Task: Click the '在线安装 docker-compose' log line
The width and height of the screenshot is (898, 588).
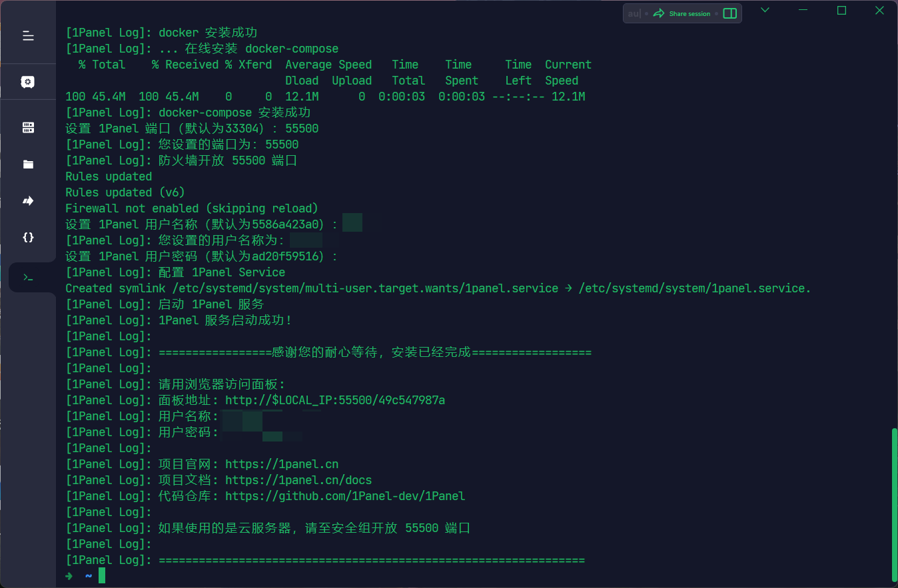Action: click(x=202, y=49)
